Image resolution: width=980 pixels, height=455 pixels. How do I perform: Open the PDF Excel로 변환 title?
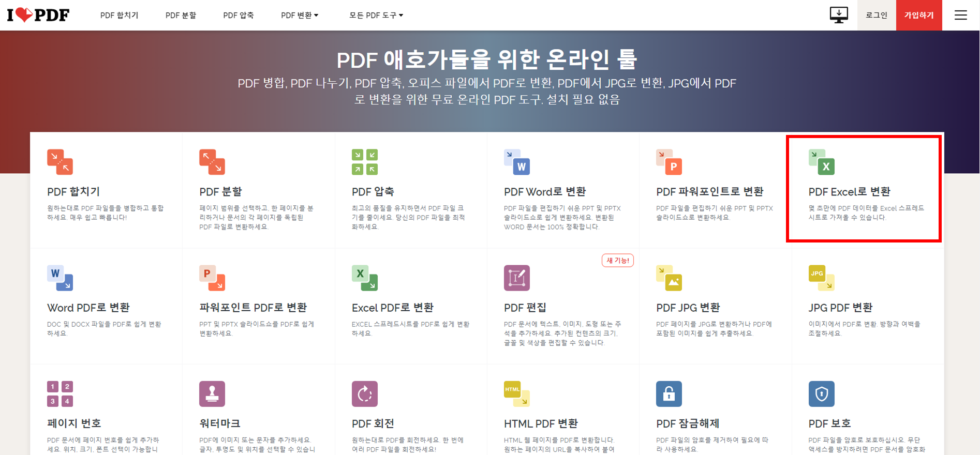tap(850, 191)
